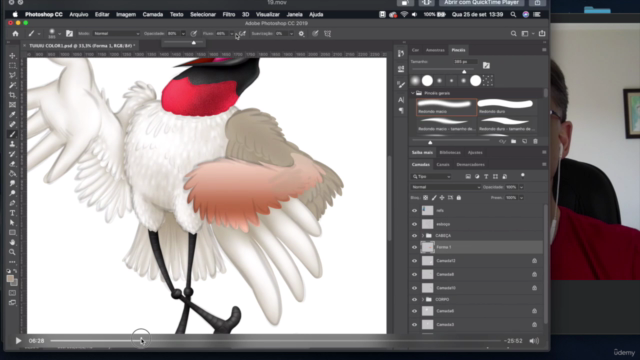Open the Fluxo dropdown arrow

pos(231,34)
